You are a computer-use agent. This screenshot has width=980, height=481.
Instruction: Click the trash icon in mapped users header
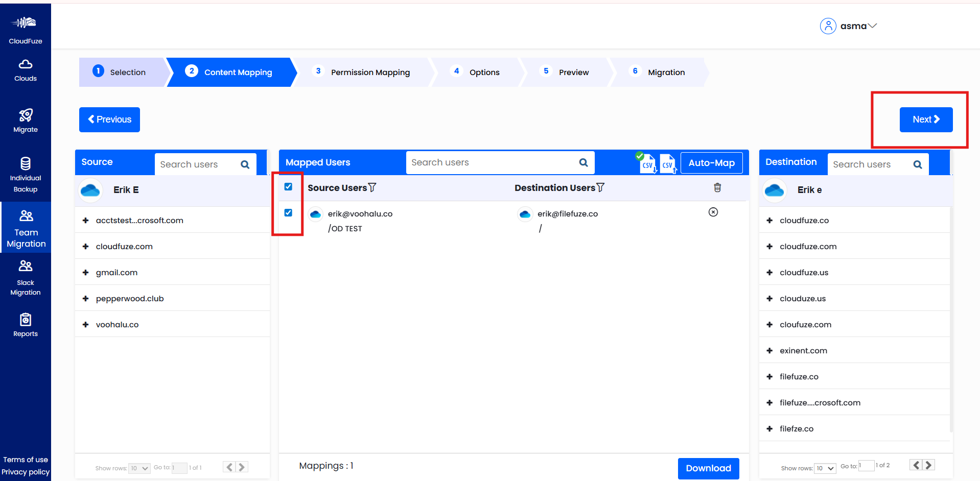coord(717,188)
